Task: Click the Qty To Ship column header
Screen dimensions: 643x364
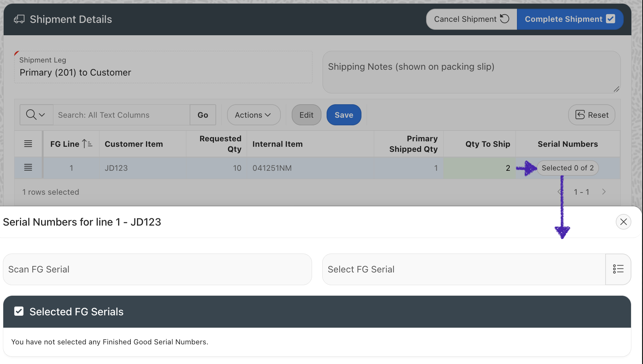Action: (480, 144)
